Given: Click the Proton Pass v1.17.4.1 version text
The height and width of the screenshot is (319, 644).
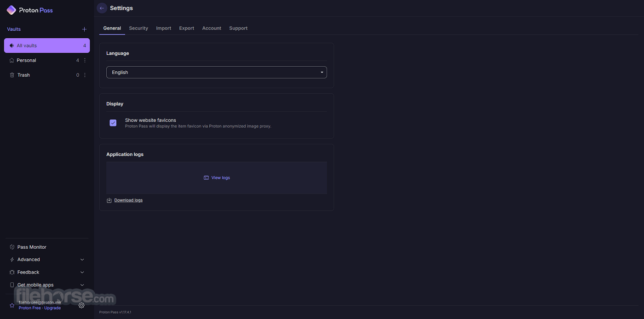Looking at the screenshot, I should (x=115, y=312).
